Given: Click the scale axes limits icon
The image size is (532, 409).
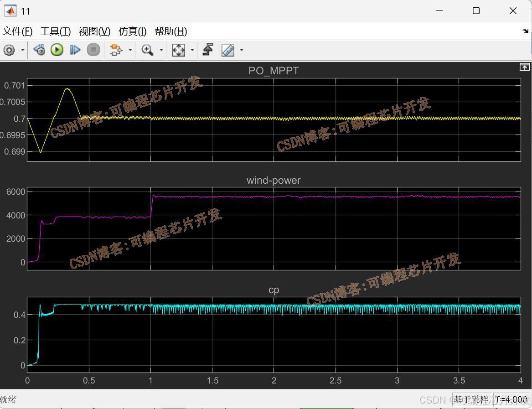Looking at the screenshot, I should point(178,50).
